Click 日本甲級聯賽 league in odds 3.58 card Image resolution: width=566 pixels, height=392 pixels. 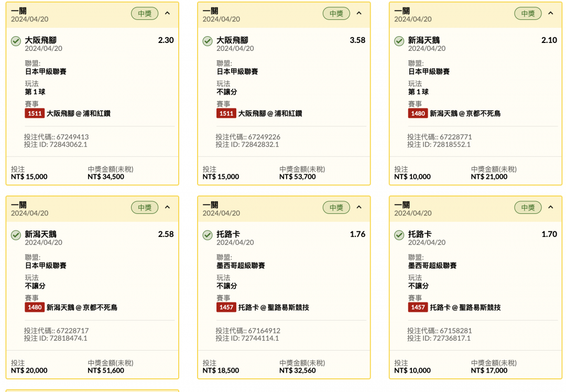coord(237,71)
